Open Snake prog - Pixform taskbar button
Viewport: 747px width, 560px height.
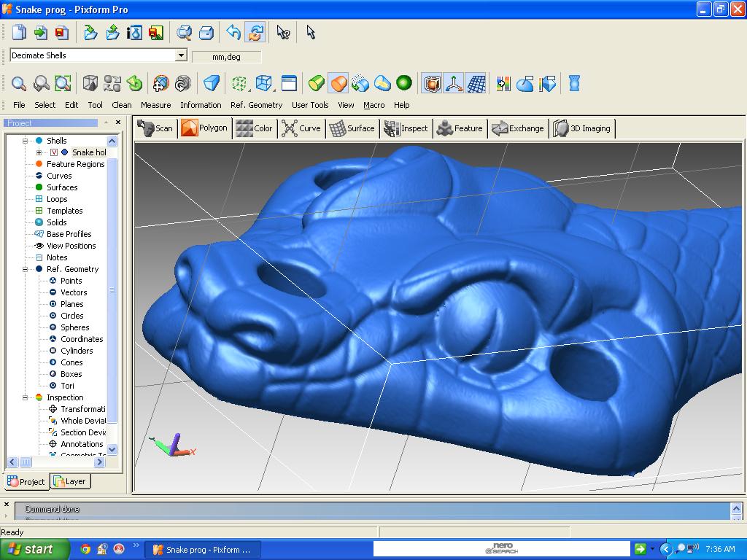pos(203,550)
